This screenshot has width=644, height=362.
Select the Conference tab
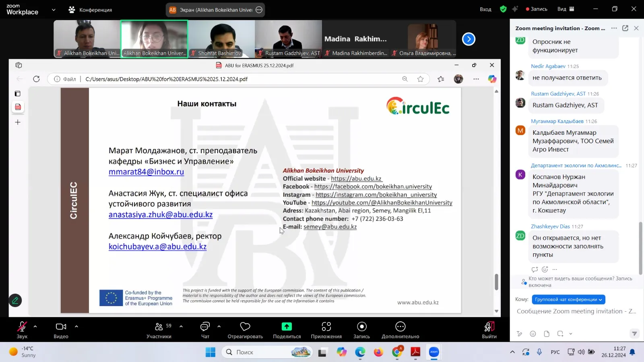click(x=91, y=10)
